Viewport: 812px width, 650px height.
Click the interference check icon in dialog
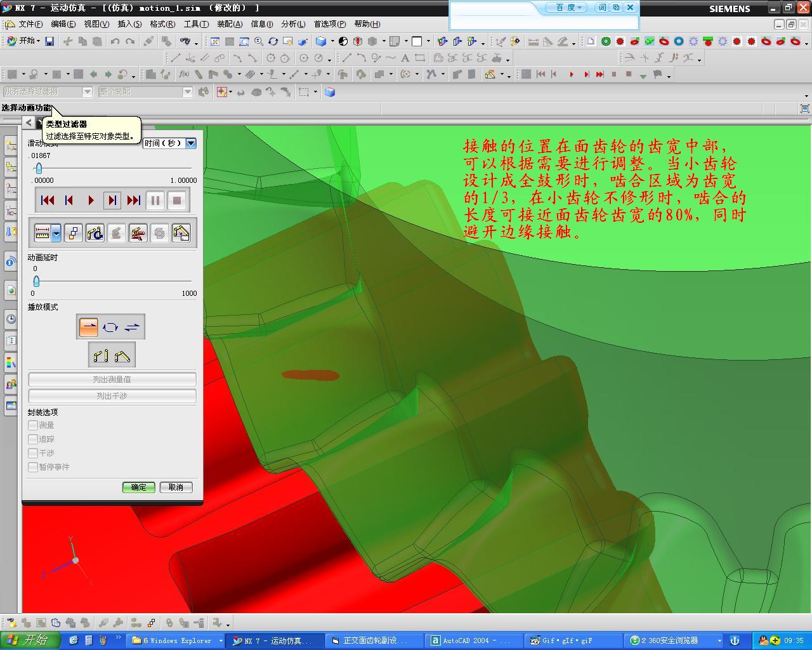pos(159,233)
